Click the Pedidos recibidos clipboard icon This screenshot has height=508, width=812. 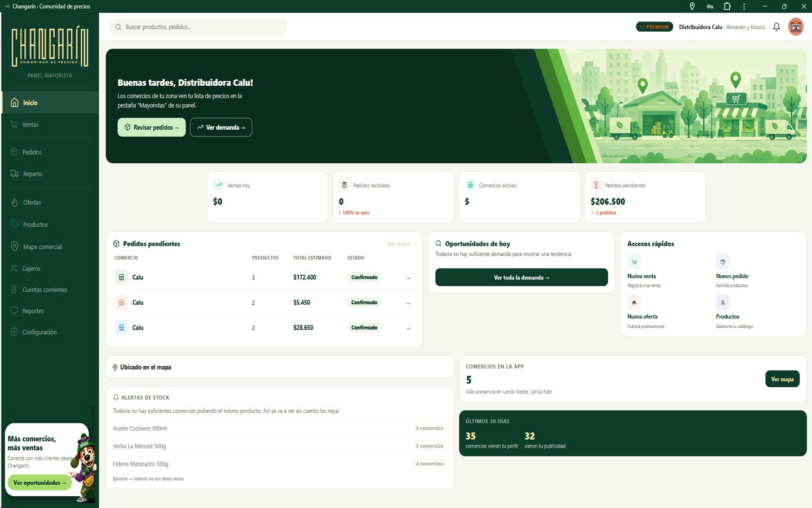(345, 185)
